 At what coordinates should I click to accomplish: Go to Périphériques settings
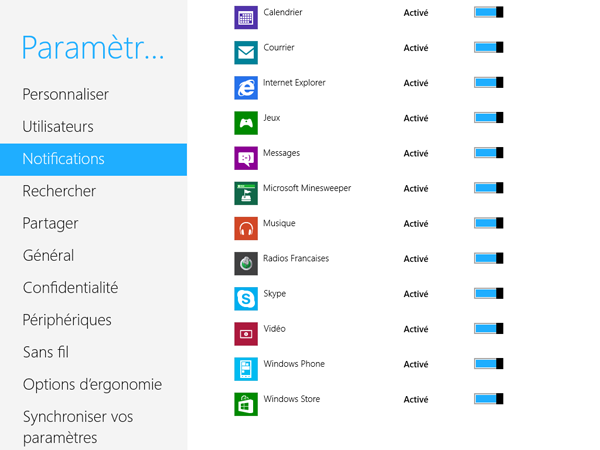coord(67,320)
